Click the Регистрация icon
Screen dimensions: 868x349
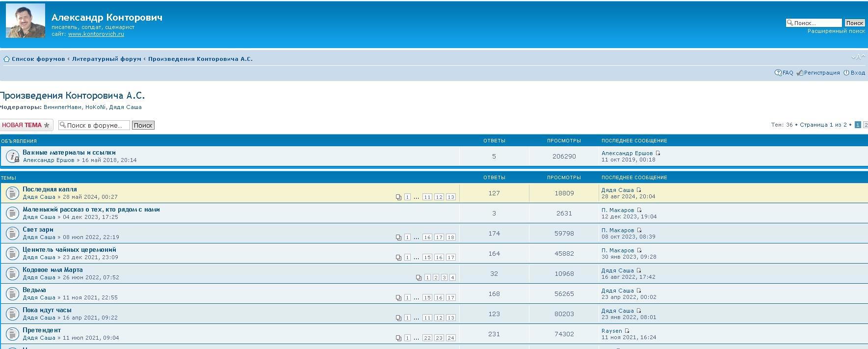(800, 73)
